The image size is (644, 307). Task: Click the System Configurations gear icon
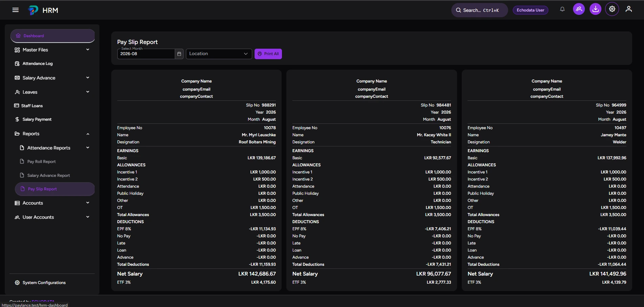[x=17, y=283]
